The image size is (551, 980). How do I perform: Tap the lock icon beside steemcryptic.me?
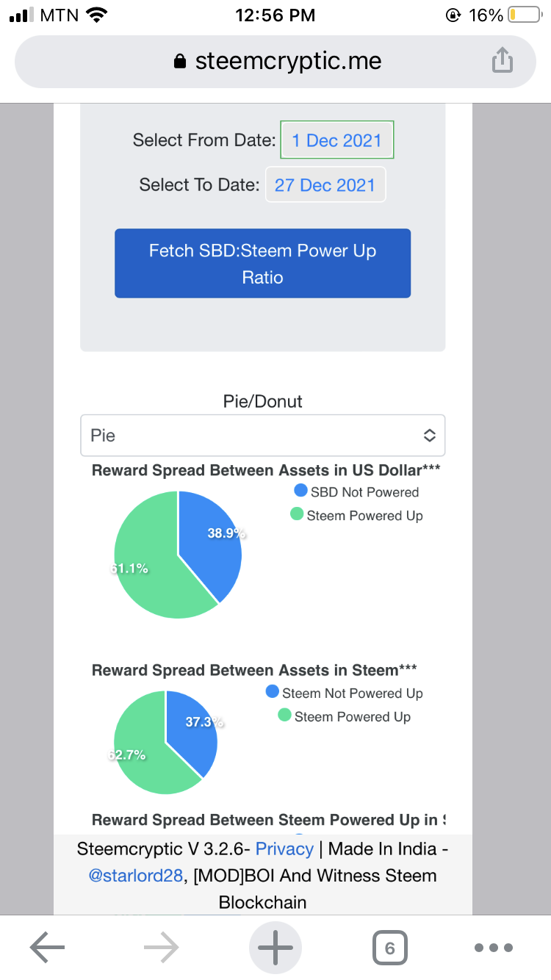tap(180, 62)
